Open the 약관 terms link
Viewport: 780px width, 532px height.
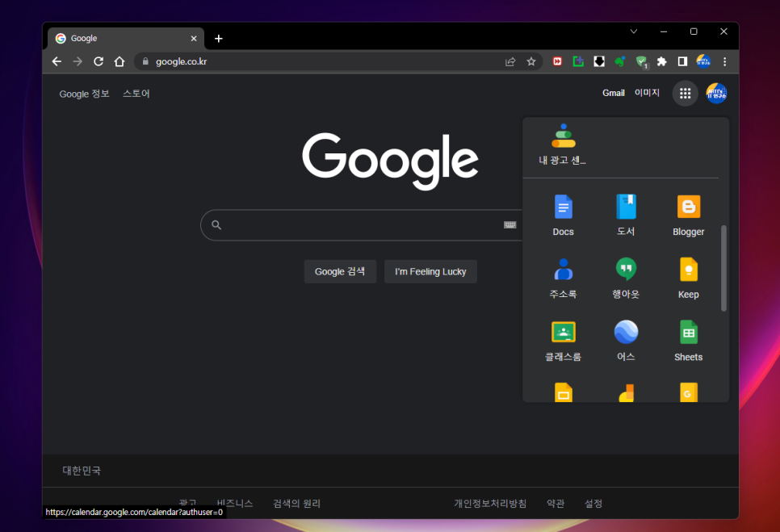pyautogui.click(x=556, y=503)
